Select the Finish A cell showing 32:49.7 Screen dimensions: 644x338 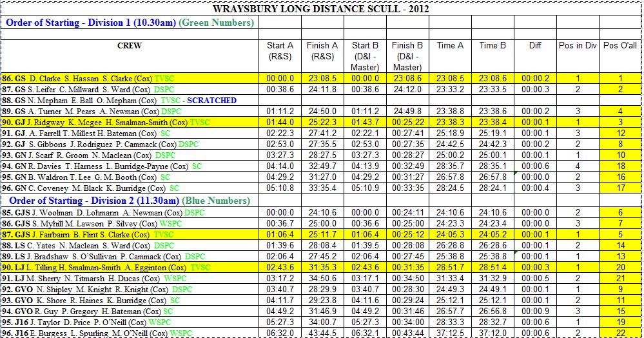(x=322, y=166)
